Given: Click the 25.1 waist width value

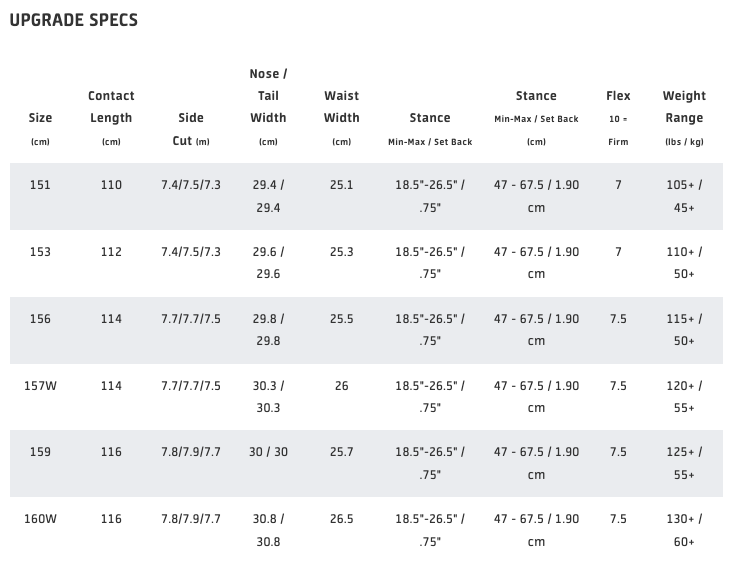Looking at the screenshot, I should click(342, 185).
